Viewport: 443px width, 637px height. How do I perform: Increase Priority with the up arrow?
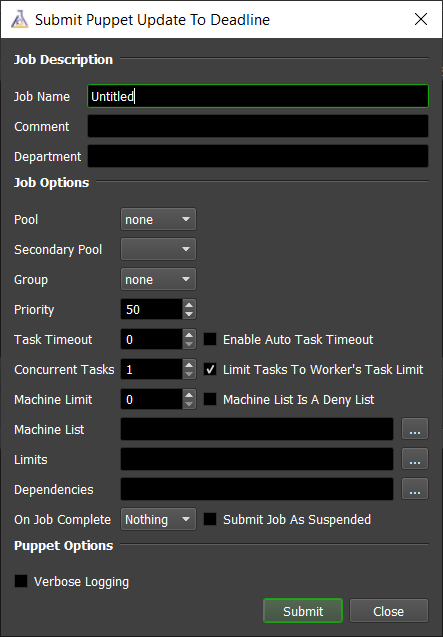click(x=189, y=305)
